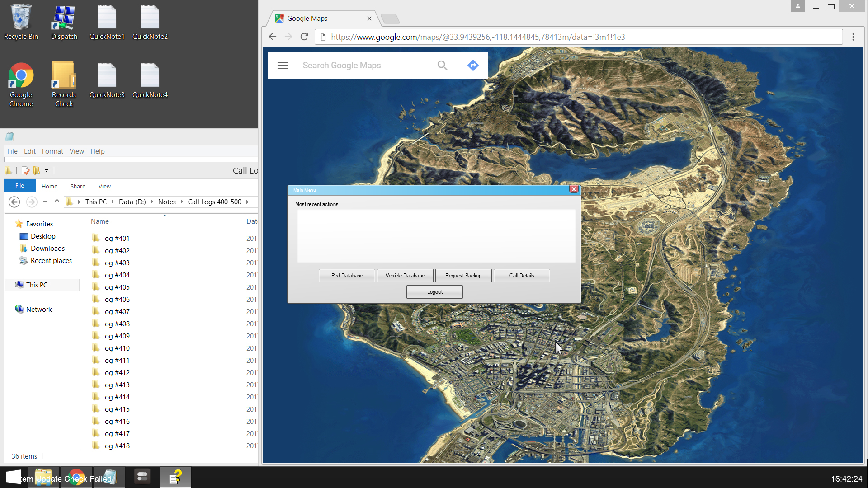Viewport: 868px width, 488px height.
Task: Expand the Call Logs 400-500 breadcrumb arrow
Action: point(248,202)
